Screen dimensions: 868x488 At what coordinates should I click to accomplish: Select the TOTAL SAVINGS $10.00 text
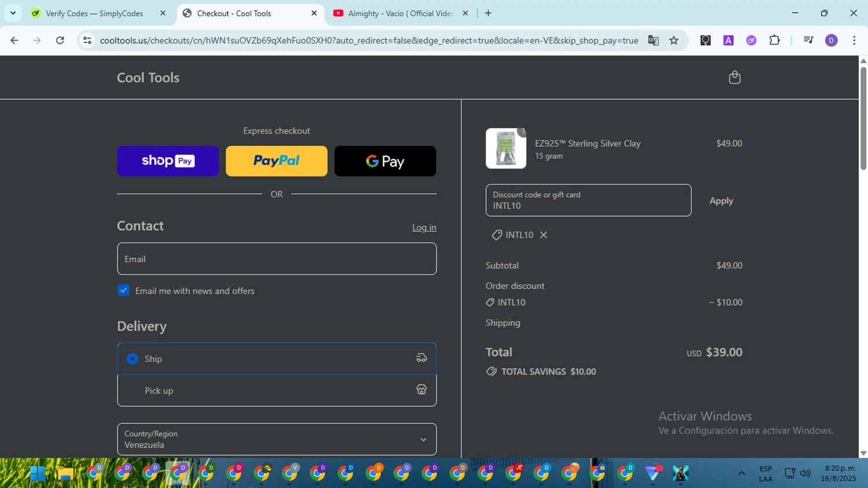[x=549, y=372]
